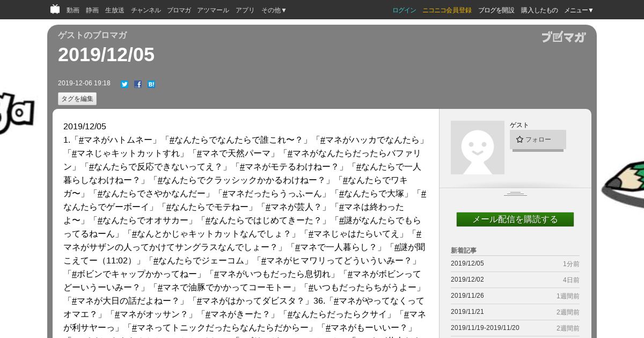The width and height of the screenshot is (644, 338).
Task: Follow the ゲスト author
Action: click(538, 139)
